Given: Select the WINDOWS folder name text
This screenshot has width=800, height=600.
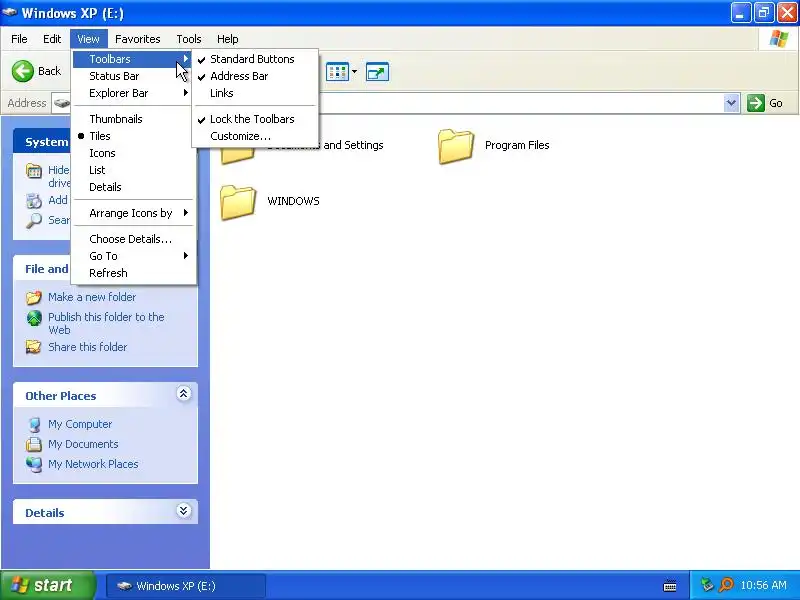Looking at the screenshot, I should pos(293,201).
